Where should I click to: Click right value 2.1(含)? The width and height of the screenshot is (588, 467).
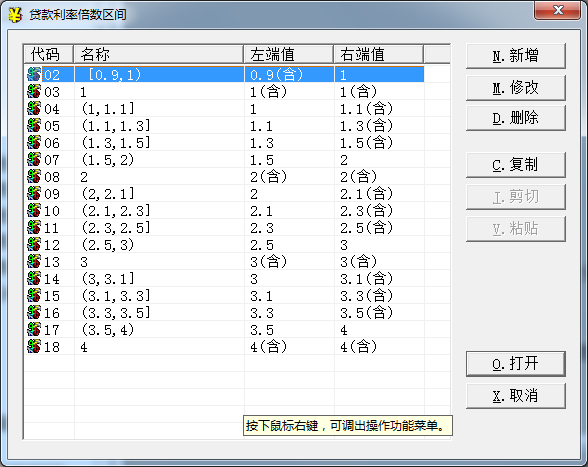366,194
